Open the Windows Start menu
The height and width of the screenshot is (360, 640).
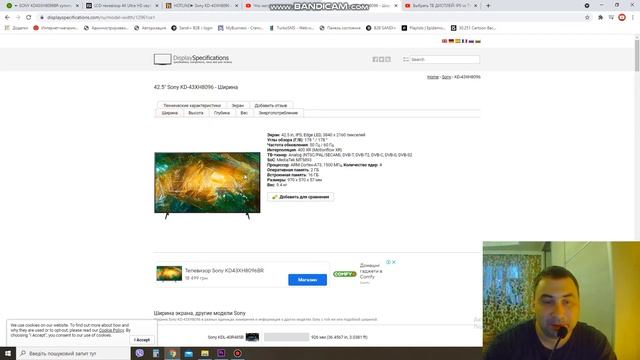[8, 353]
